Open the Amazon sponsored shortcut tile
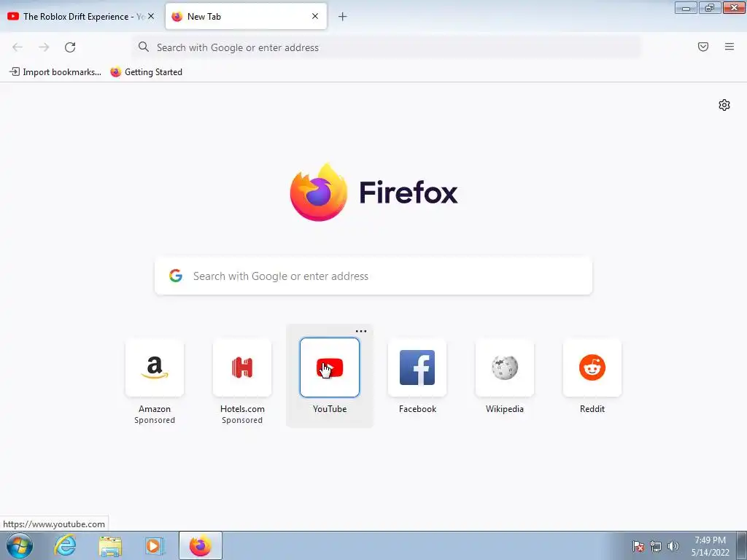This screenshot has width=747, height=560. coord(155,367)
